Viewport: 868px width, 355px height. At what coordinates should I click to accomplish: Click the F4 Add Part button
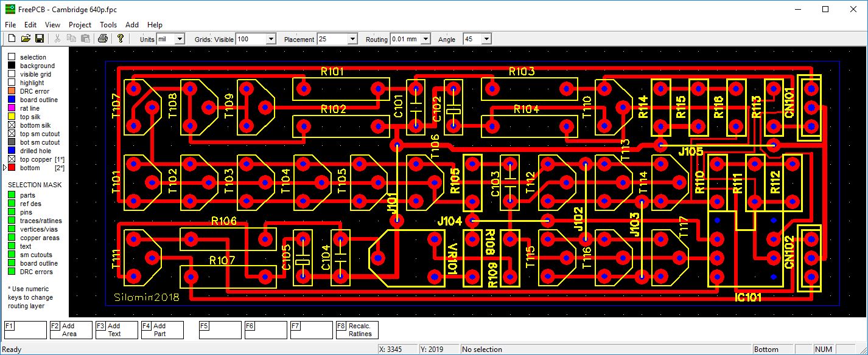[x=162, y=329]
